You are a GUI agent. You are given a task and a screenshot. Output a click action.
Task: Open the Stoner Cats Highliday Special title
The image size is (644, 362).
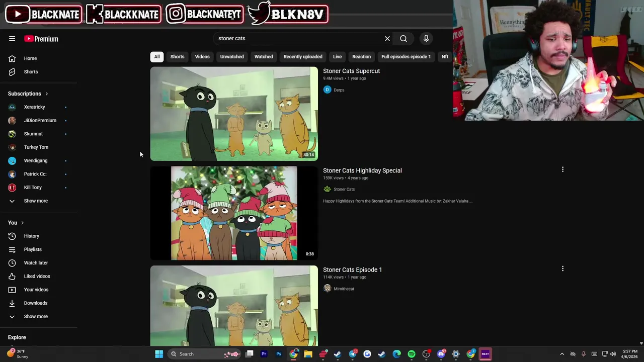[x=362, y=170]
